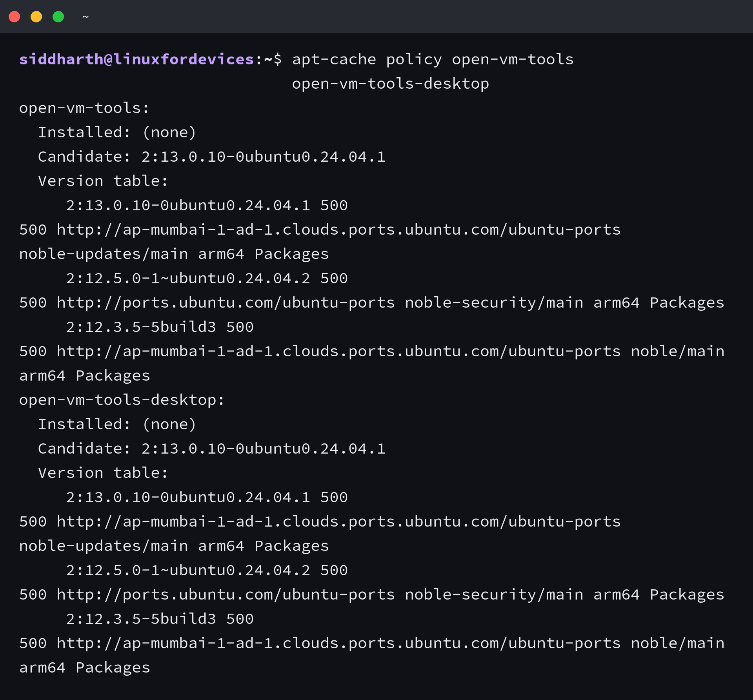Click the 'open-vm-tools:' package header line
Viewport: 753px width, 700px height.
tap(84, 108)
